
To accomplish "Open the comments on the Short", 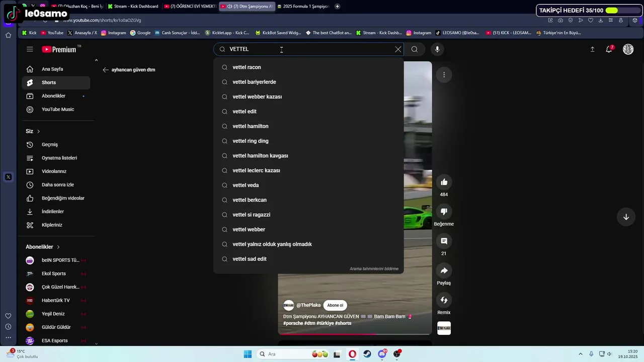I will pyautogui.click(x=444, y=241).
